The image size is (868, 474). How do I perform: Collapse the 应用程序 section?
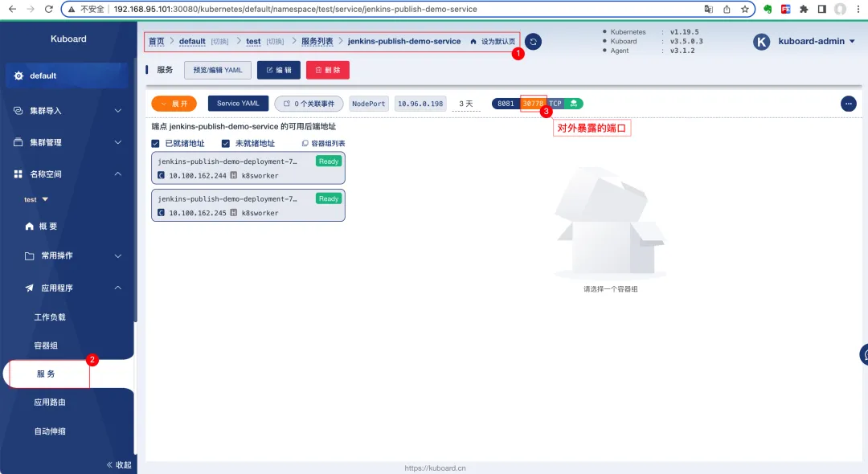pos(72,288)
